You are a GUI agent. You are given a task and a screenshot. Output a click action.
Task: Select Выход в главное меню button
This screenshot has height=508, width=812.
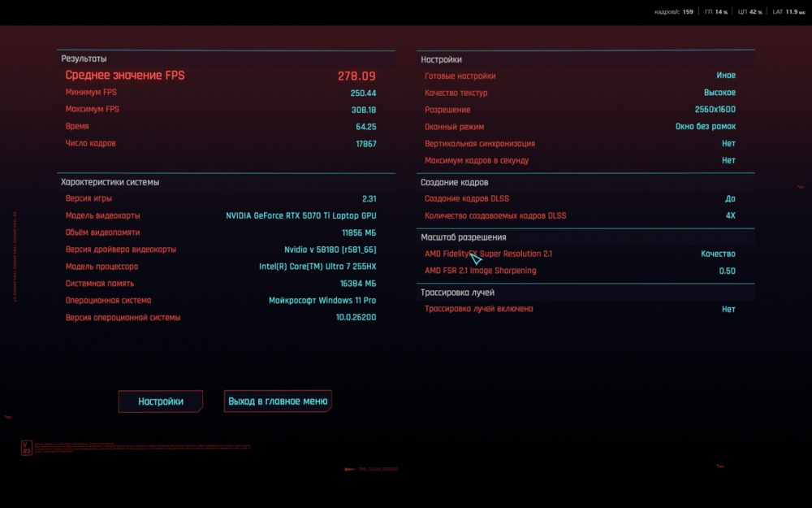(x=278, y=402)
